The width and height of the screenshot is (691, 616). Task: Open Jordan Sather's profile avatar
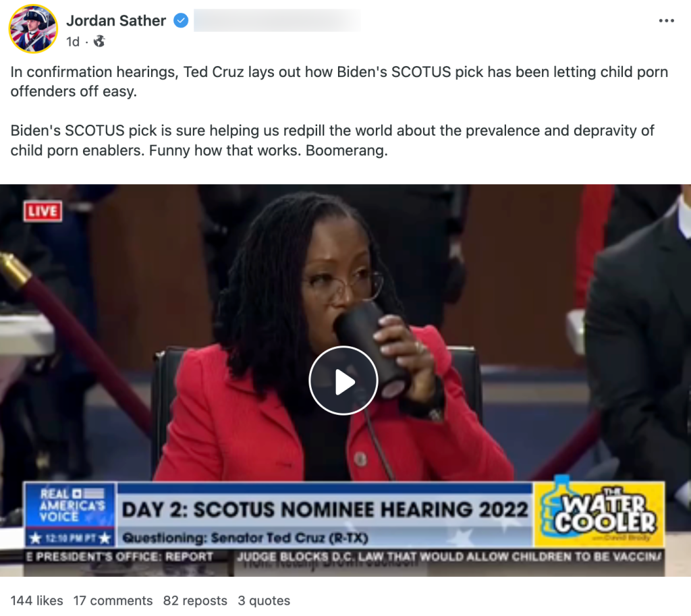click(x=33, y=28)
